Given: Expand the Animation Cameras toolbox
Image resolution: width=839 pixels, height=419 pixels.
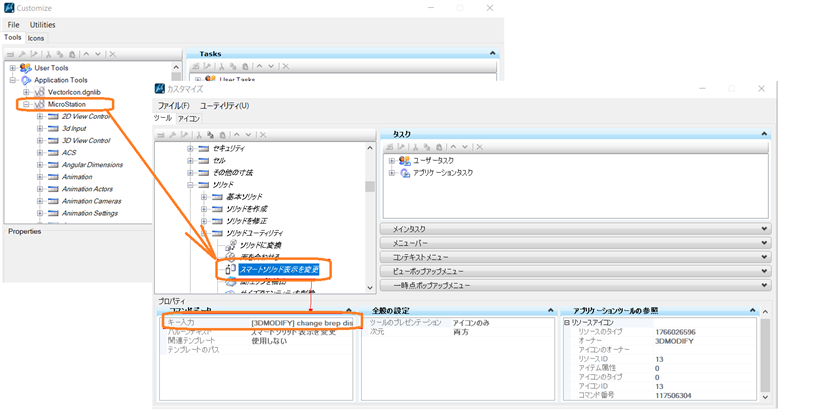Looking at the screenshot, I should [40, 201].
